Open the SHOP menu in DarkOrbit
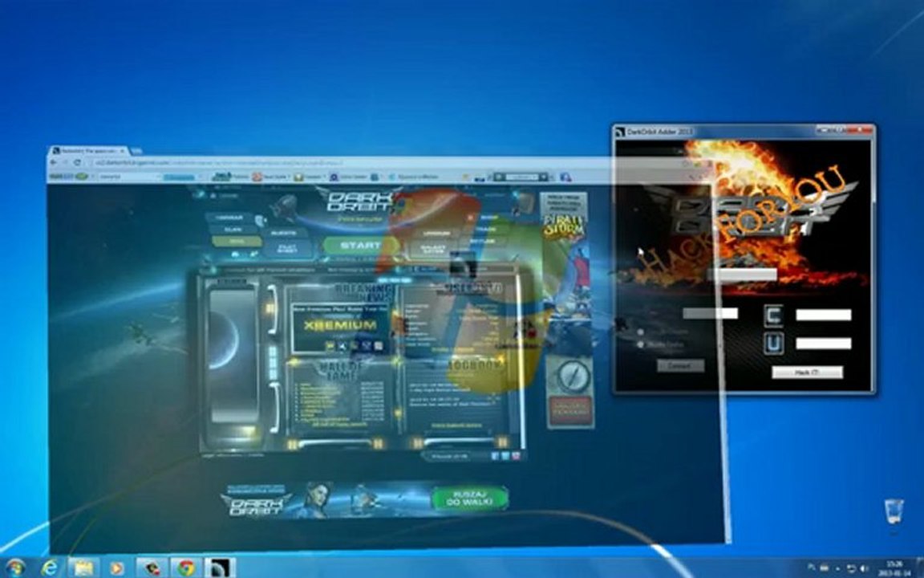Image resolution: width=924 pixels, height=578 pixels. (490, 218)
